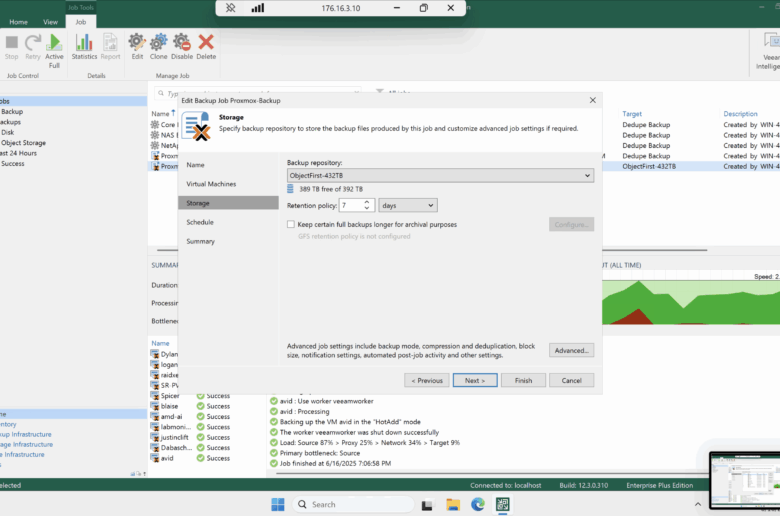This screenshot has height=516, width=780.
Task: Click the Core job icon in jobs list
Action: click(155, 124)
